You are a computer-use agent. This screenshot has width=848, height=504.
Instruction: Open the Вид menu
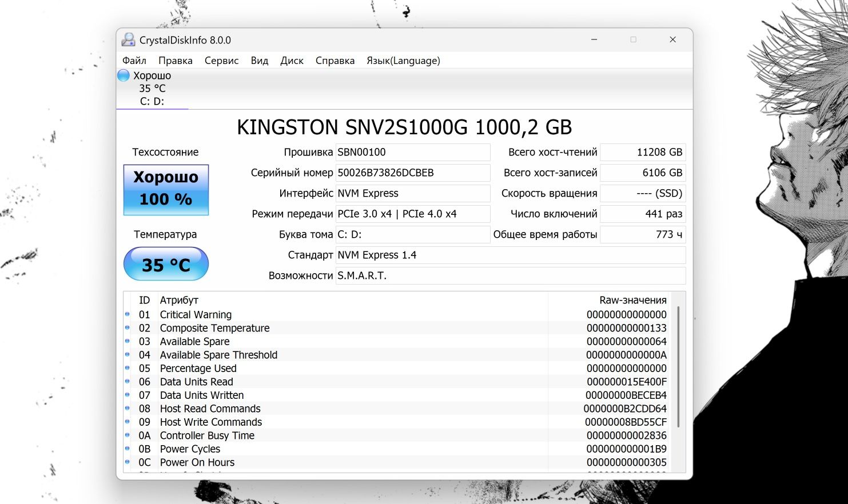pos(260,61)
